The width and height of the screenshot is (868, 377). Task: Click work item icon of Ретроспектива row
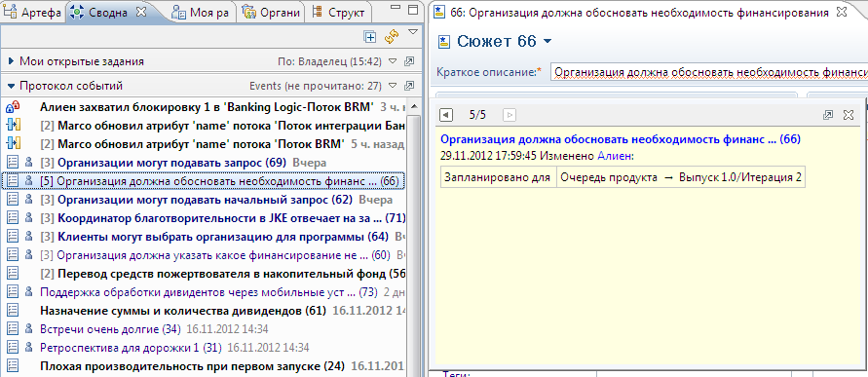12,348
